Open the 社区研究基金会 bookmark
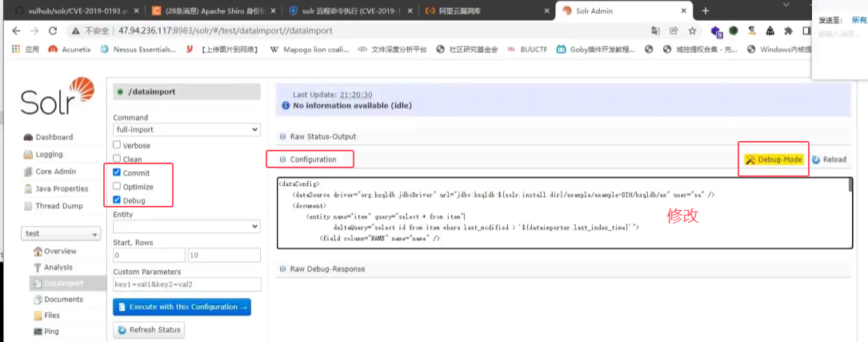The height and width of the screenshot is (342, 868). coord(467,50)
